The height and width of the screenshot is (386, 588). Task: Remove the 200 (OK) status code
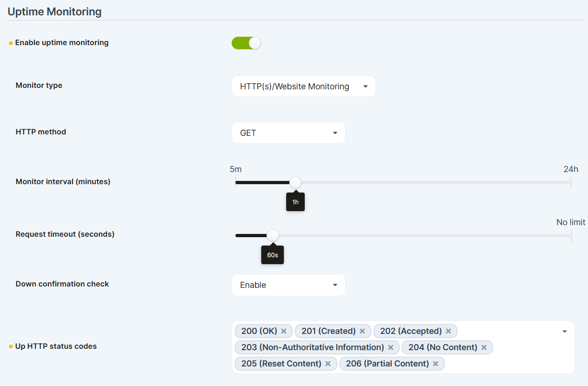coord(284,331)
